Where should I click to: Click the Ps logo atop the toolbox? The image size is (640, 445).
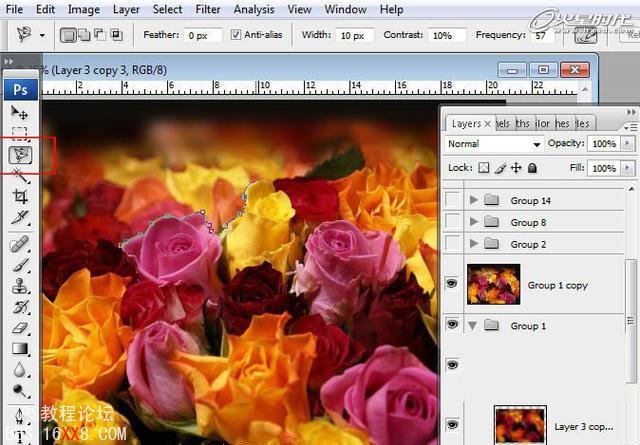tap(20, 89)
